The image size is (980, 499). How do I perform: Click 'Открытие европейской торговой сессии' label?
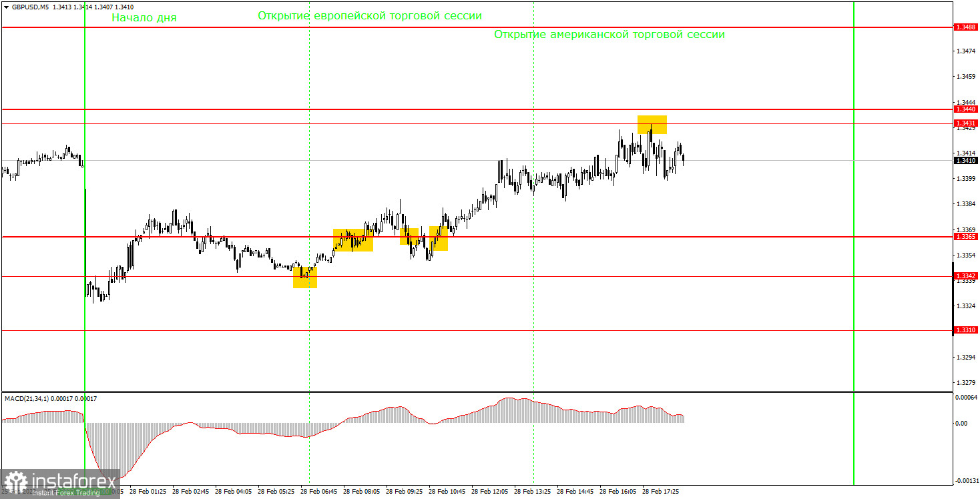(370, 15)
